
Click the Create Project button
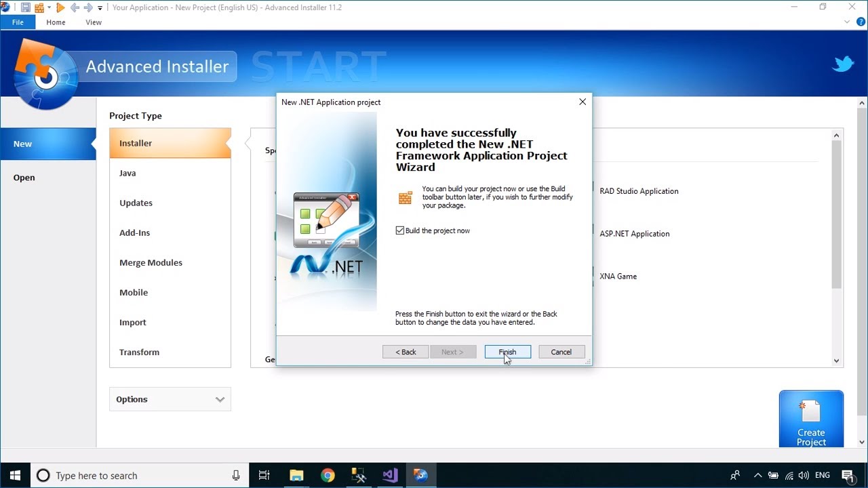coord(811,419)
